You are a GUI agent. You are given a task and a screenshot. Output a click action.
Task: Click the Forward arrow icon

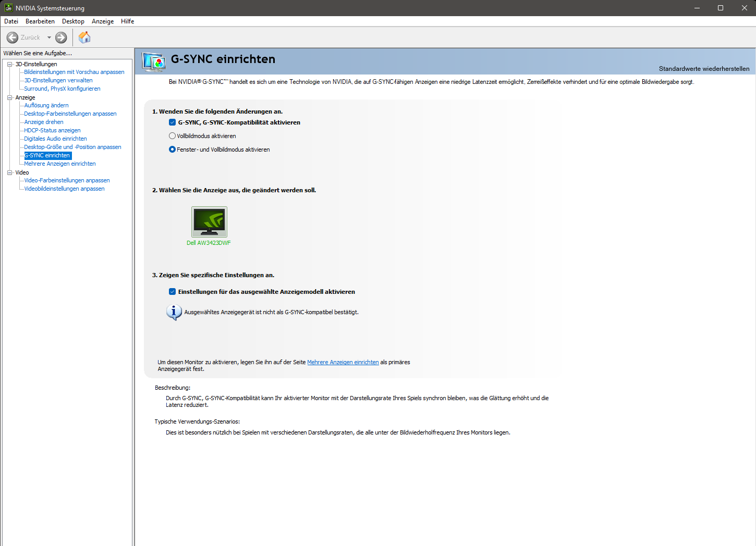point(61,38)
